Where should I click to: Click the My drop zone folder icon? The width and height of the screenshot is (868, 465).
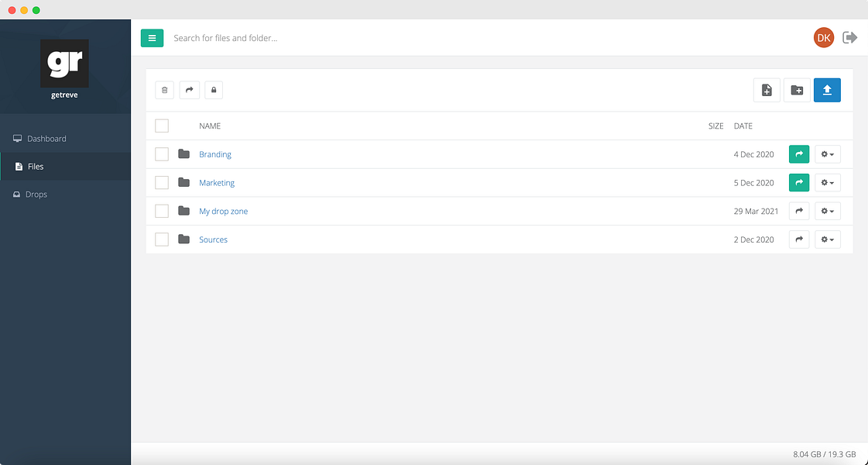[x=184, y=211]
